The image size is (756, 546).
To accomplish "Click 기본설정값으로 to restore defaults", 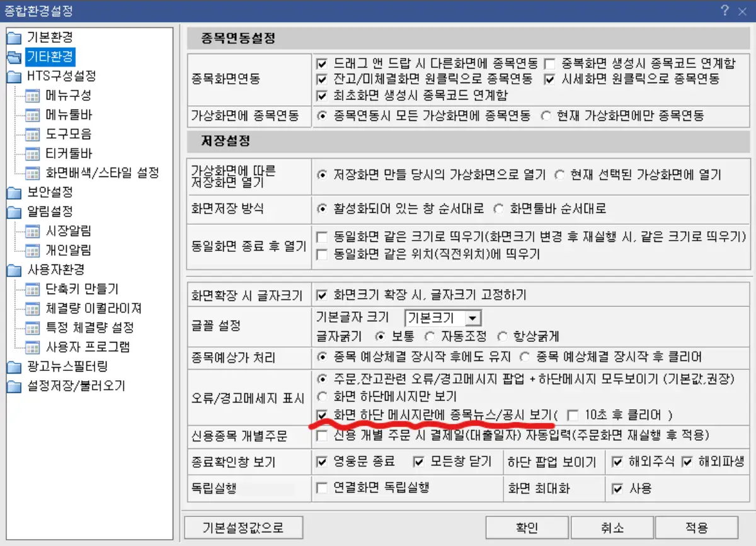I will click(243, 528).
